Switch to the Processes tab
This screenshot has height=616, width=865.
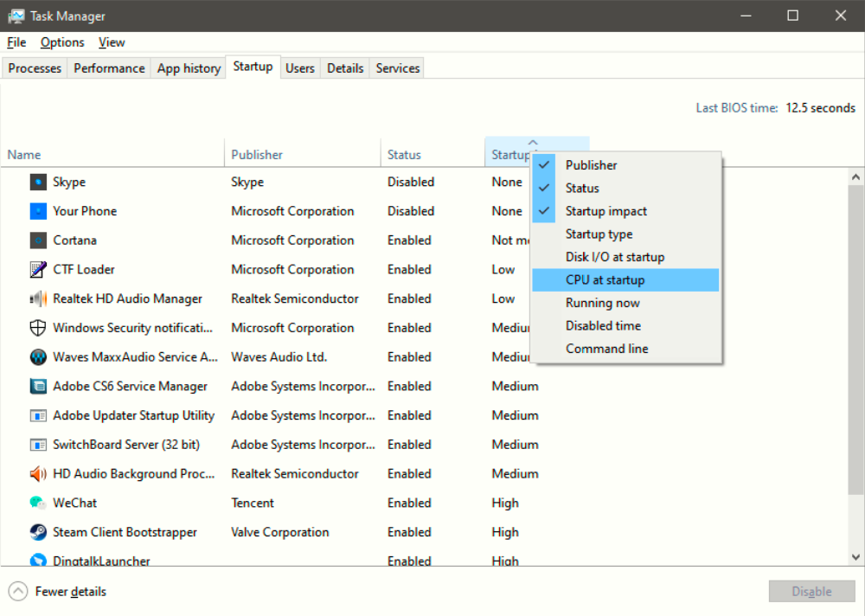35,68
